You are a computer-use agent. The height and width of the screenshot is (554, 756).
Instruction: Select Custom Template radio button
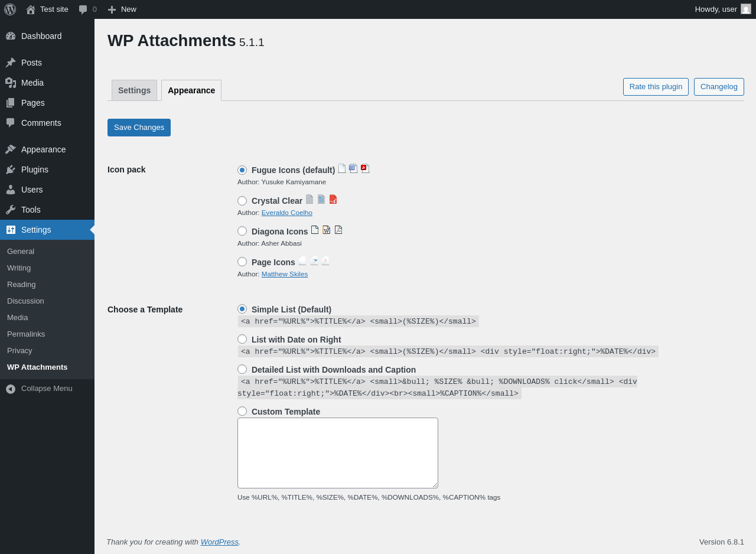coord(242,411)
